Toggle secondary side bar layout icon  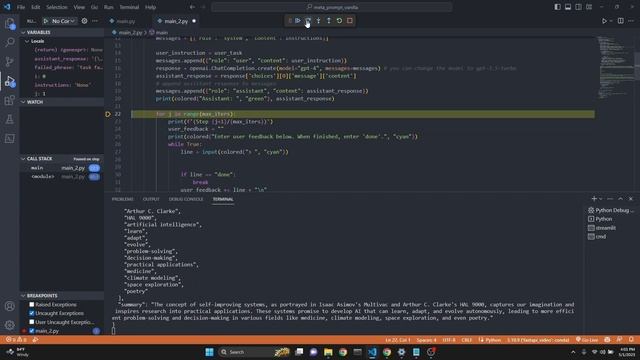578,7
